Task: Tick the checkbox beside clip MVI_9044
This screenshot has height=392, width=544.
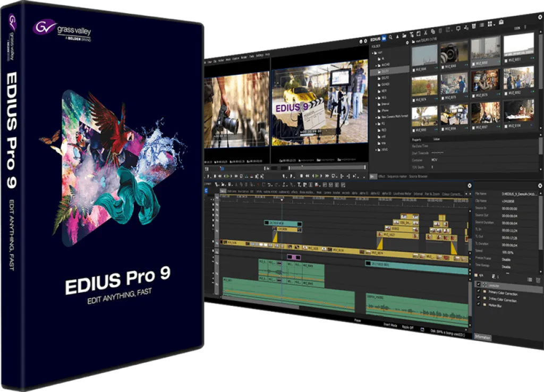Action: click(414, 70)
